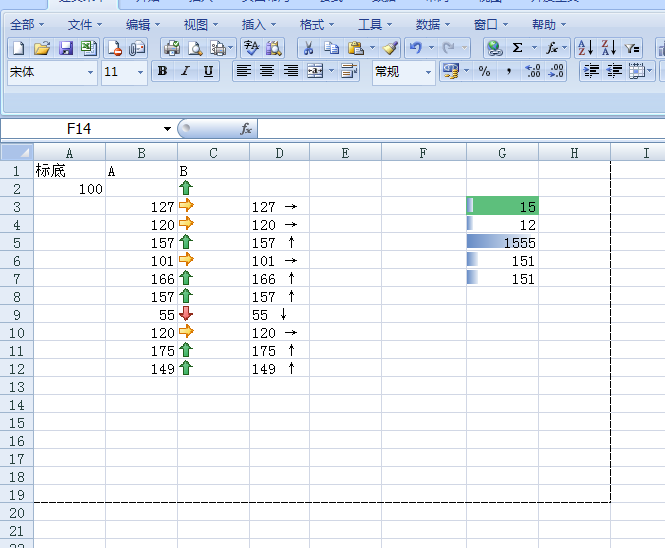Screen dimensions: 665x548
Task: Click the Format Painter brush icon
Action: point(390,48)
